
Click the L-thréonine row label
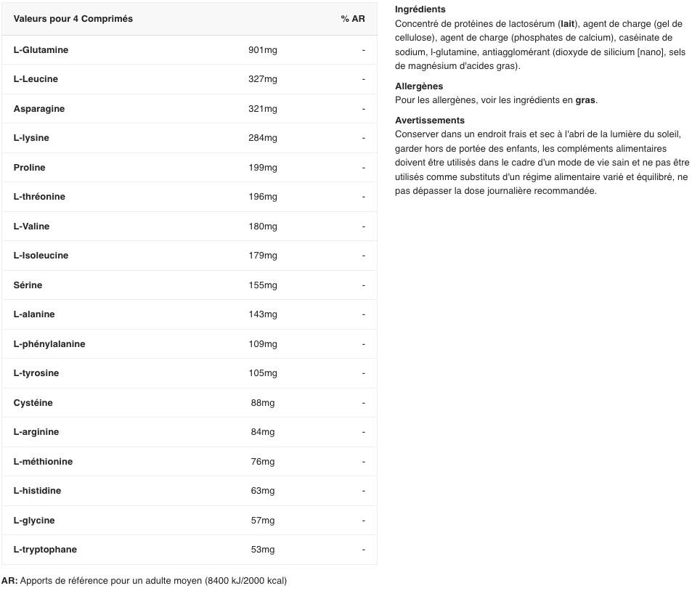(x=39, y=197)
